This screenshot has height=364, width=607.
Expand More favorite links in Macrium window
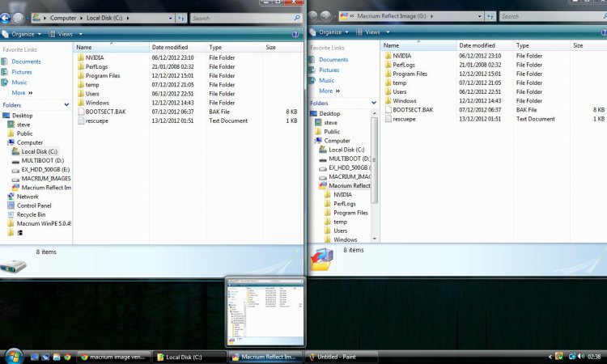(329, 91)
